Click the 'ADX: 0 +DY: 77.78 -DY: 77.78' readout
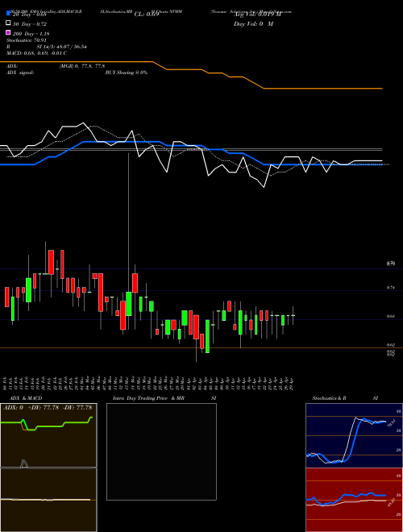This screenshot has width=403, height=532. [48, 407]
